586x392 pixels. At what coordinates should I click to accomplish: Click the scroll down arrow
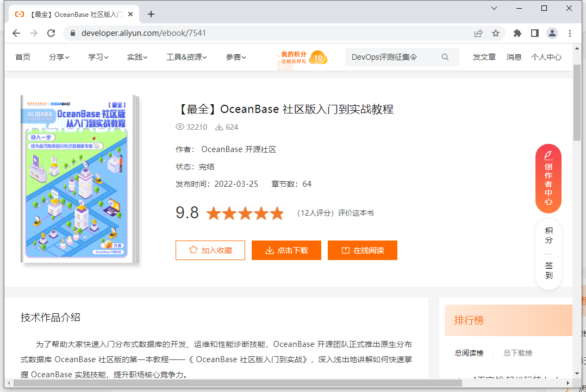tap(577, 374)
